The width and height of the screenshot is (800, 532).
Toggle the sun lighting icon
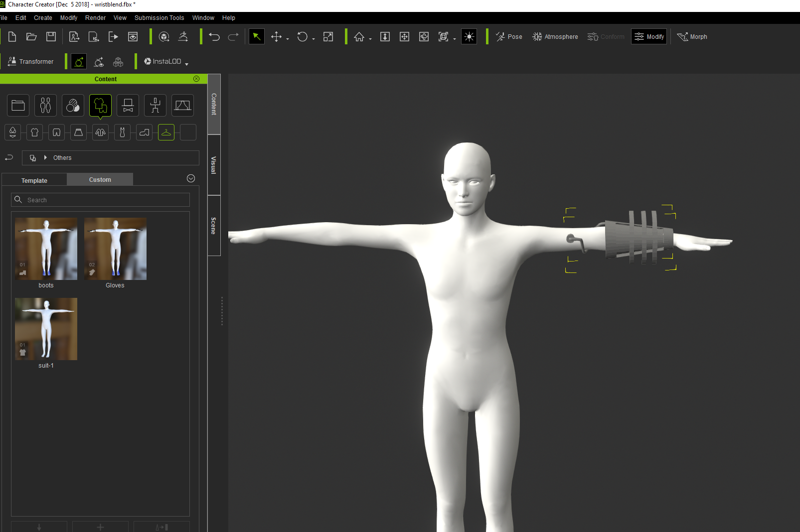click(x=469, y=36)
